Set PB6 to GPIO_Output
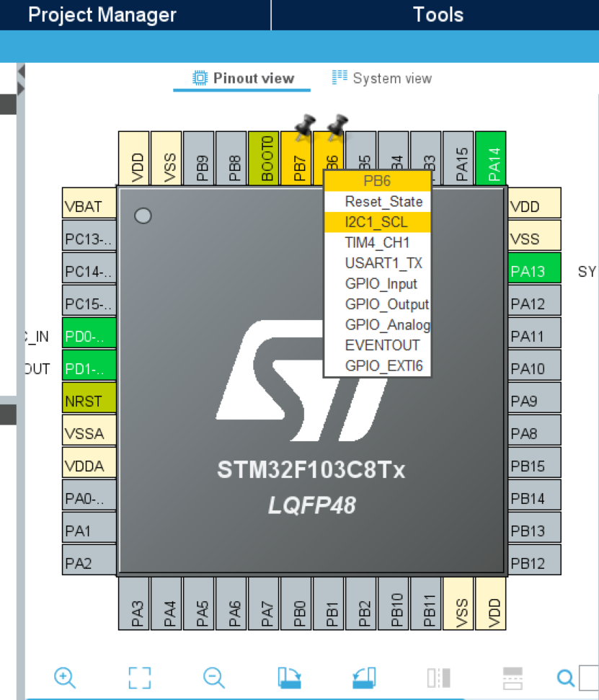This screenshot has height=700, width=599. point(378,304)
